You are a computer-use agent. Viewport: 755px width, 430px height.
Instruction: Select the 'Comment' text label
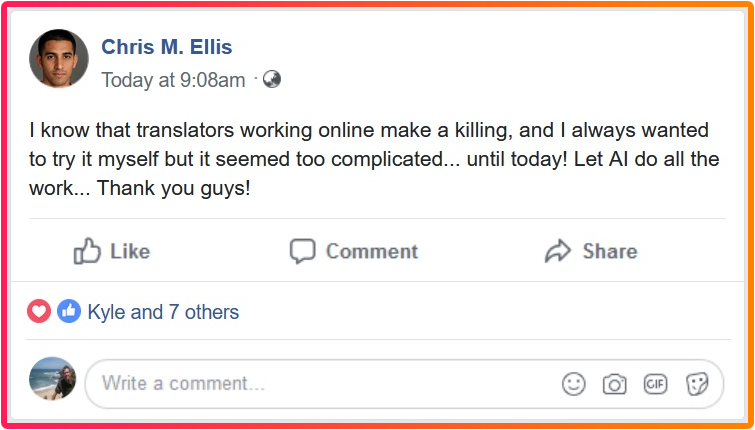[372, 252]
